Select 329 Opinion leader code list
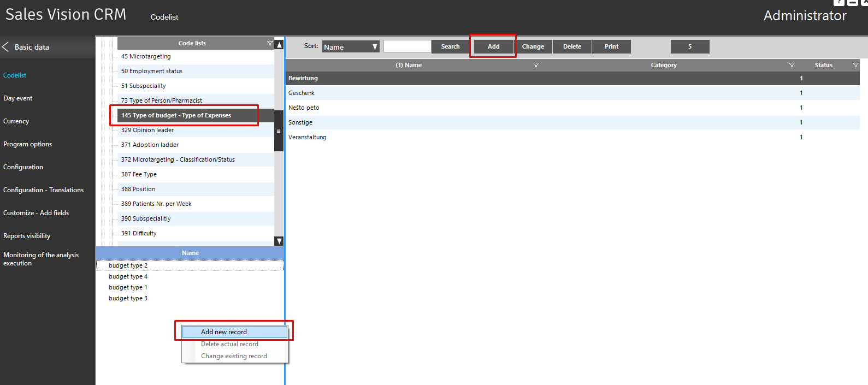 [147, 130]
